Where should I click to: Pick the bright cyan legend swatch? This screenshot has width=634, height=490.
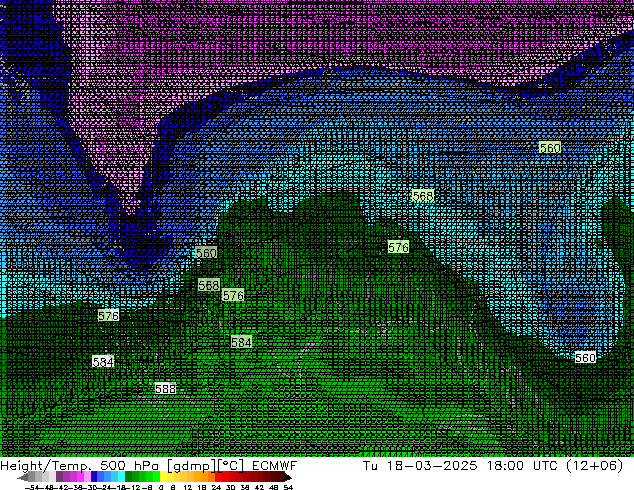(121, 476)
